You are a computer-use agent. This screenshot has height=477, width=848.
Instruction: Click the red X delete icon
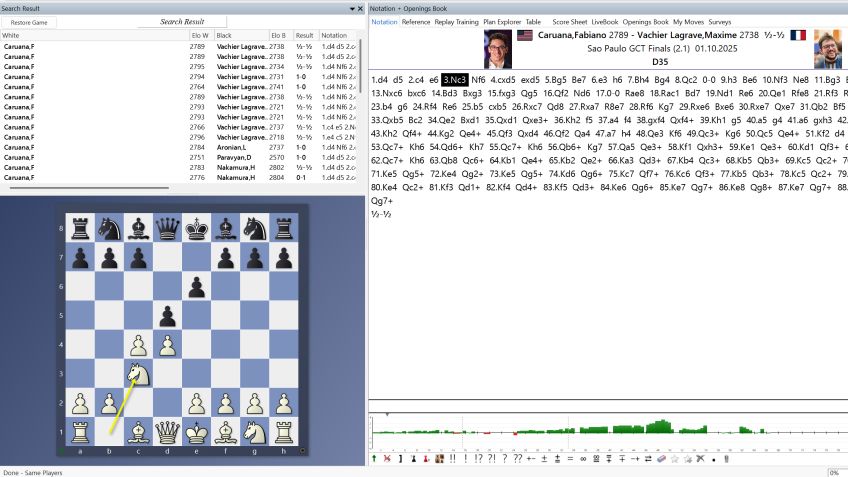tap(387, 458)
